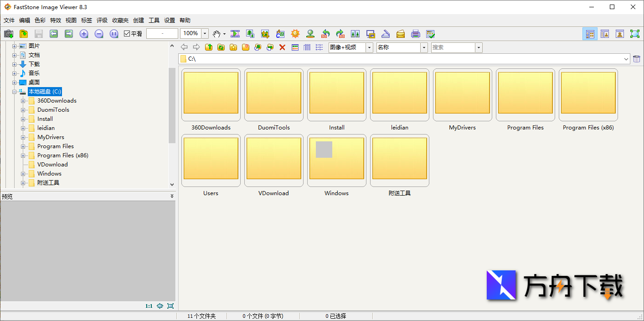Switch to the detail list view layout
The height and width of the screenshot is (321, 644).
coord(307,47)
